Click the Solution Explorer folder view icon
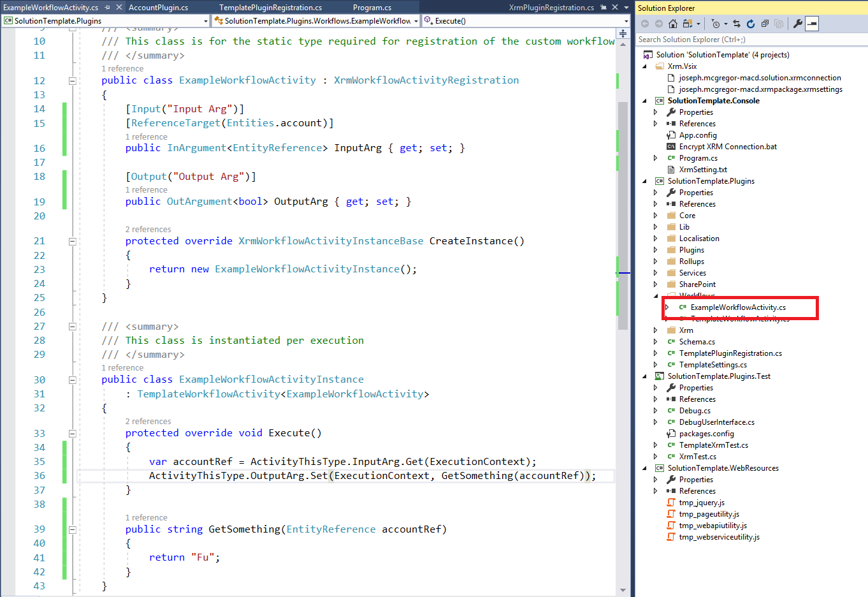Screen dimensions: 868x597 (688, 24)
